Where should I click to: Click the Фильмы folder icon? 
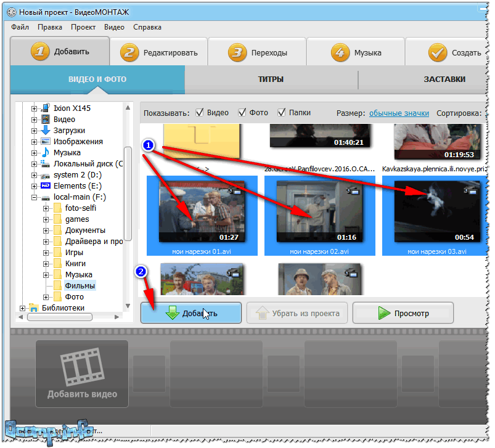[57, 285]
